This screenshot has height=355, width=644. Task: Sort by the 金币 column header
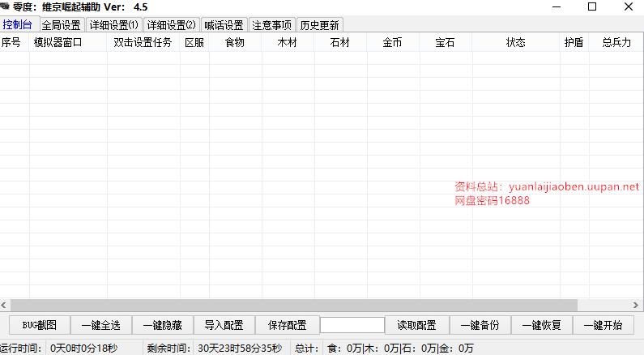click(393, 42)
